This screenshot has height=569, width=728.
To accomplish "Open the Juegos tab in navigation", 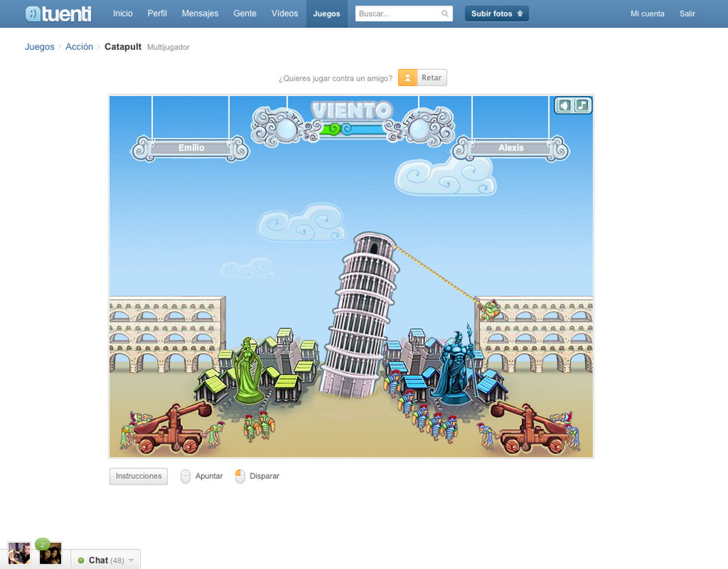I will tap(326, 13).
